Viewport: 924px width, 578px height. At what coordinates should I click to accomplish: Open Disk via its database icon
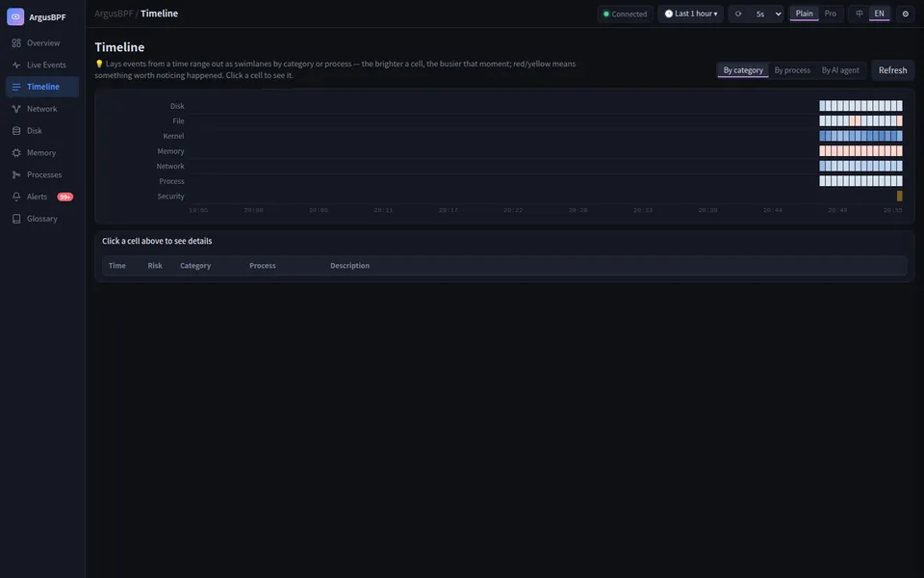click(16, 131)
